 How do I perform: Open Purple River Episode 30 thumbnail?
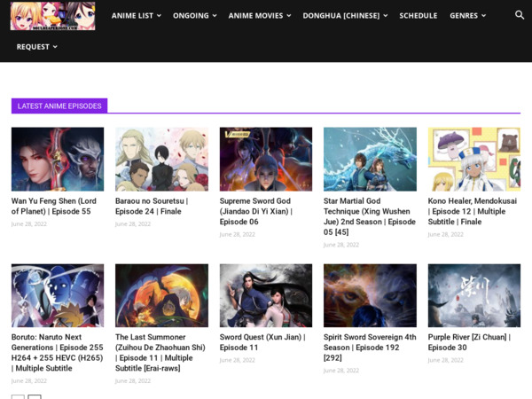tap(474, 295)
